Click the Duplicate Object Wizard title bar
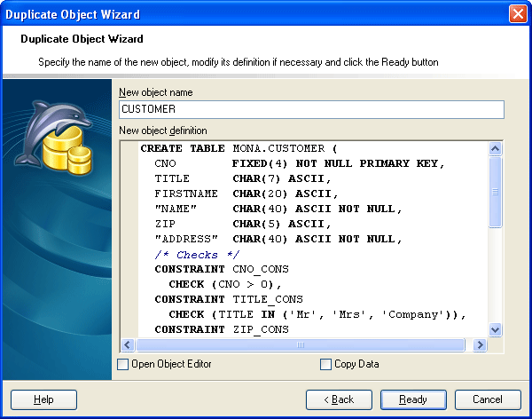Viewport: 532px width, 419px height. 248,13
